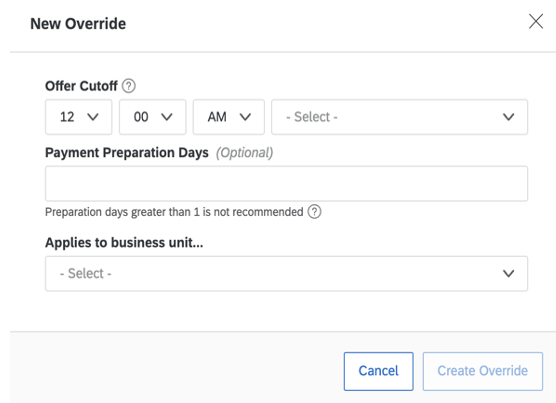This screenshot has width=556, height=403.
Task: Click the Create Override button
Action: [x=483, y=371]
